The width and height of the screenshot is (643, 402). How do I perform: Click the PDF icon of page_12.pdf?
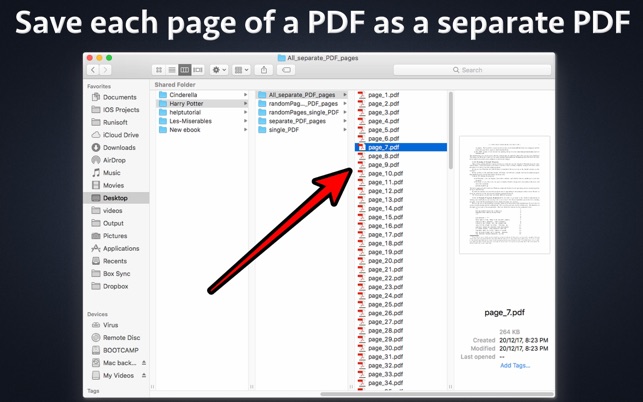(x=361, y=191)
